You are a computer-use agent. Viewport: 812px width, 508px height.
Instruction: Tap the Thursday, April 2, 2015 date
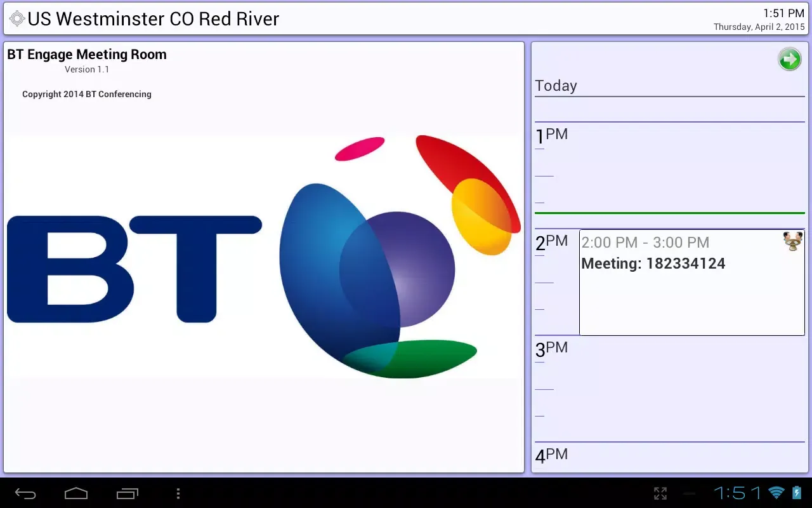[x=759, y=27]
